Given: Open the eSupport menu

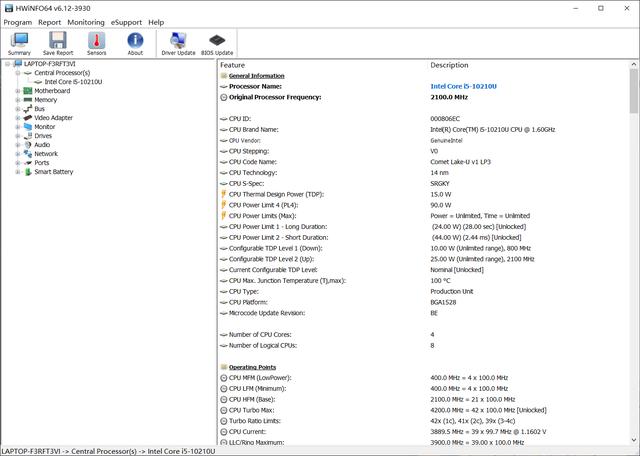Looking at the screenshot, I should (x=127, y=22).
